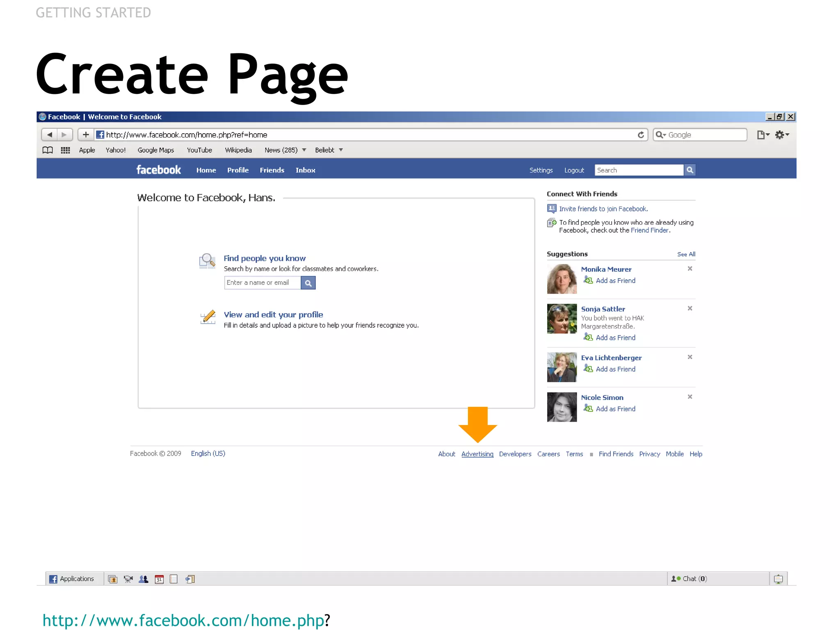This screenshot has height=630, width=840.
Task: Change language via English (US)
Action: pyautogui.click(x=208, y=454)
